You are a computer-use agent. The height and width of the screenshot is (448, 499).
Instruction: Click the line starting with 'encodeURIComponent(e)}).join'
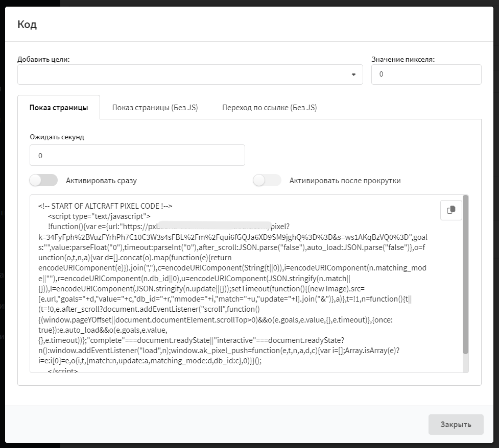pyautogui.click(x=232, y=268)
